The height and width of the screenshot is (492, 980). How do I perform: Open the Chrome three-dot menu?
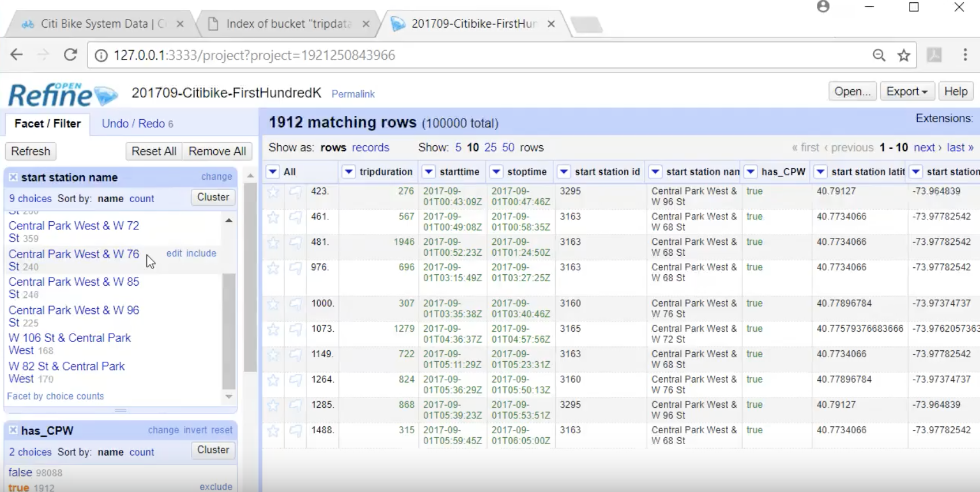[x=965, y=55]
